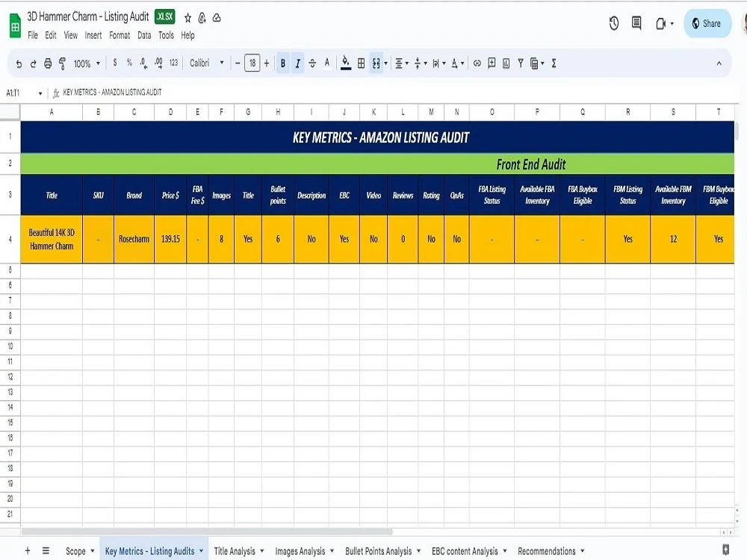Screen dimensions: 747x560
Task: Add a new sheet with plus button
Action: 28,551
